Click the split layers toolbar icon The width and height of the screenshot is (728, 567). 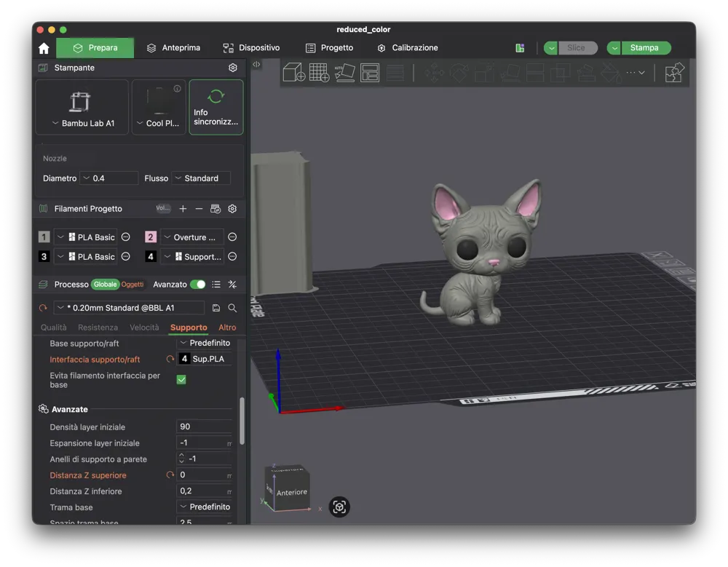point(395,73)
